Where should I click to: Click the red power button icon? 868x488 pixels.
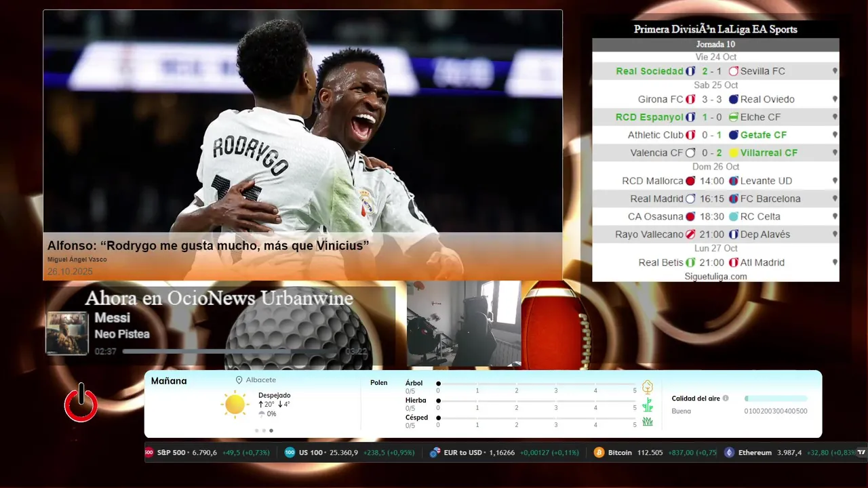pyautogui.click(x=81, y=403)
